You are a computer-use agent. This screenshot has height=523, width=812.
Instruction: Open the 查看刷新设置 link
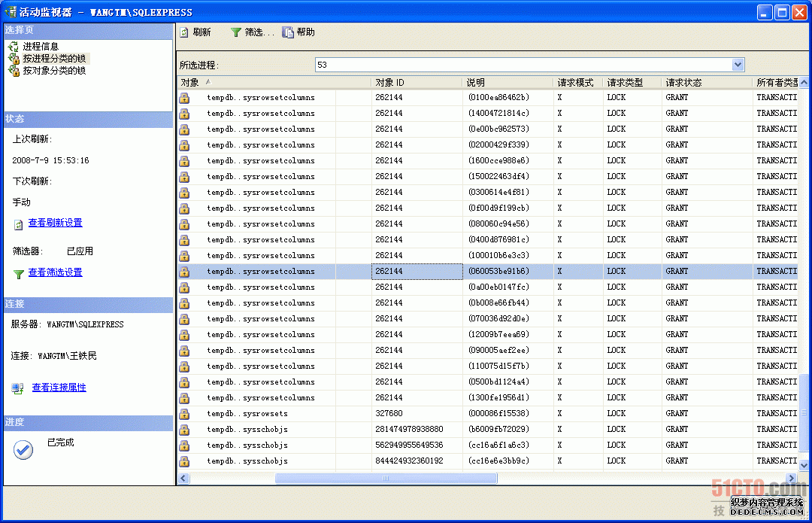pos(55,223)
